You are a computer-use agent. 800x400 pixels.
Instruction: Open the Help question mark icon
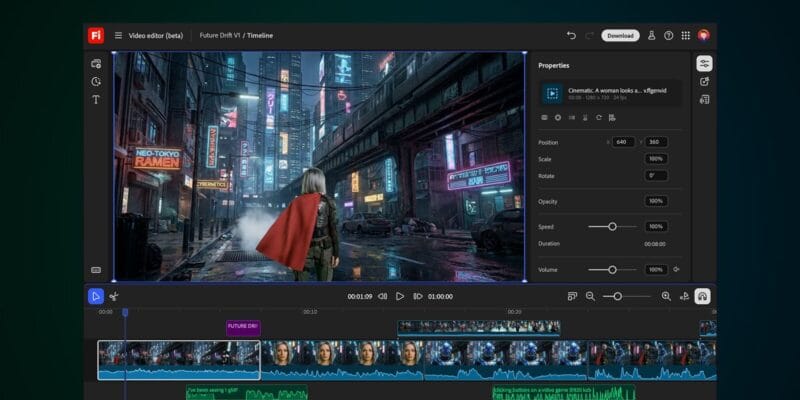pyautogui.click(x=668, y=36)
